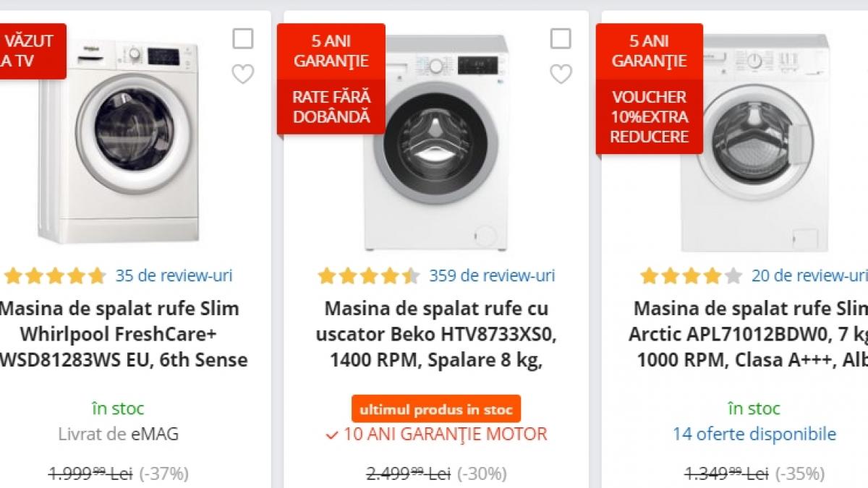Screen dimensions: 868x488
Task: Click the 35 de review-uri link
Action: pyautogui.click(x=174, y=275)
